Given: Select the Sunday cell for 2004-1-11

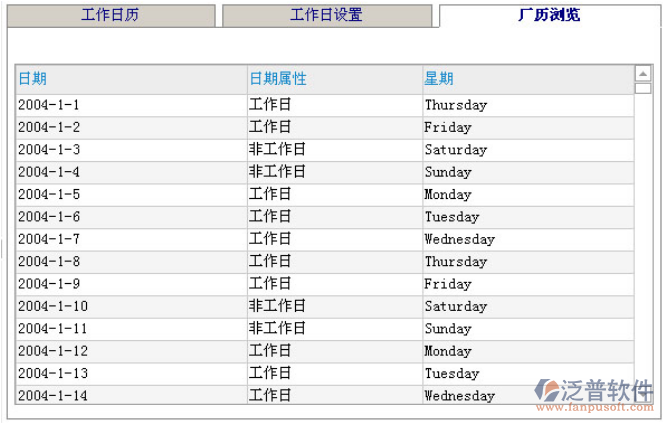Looking at the screenshot, I should click(447, 329).
